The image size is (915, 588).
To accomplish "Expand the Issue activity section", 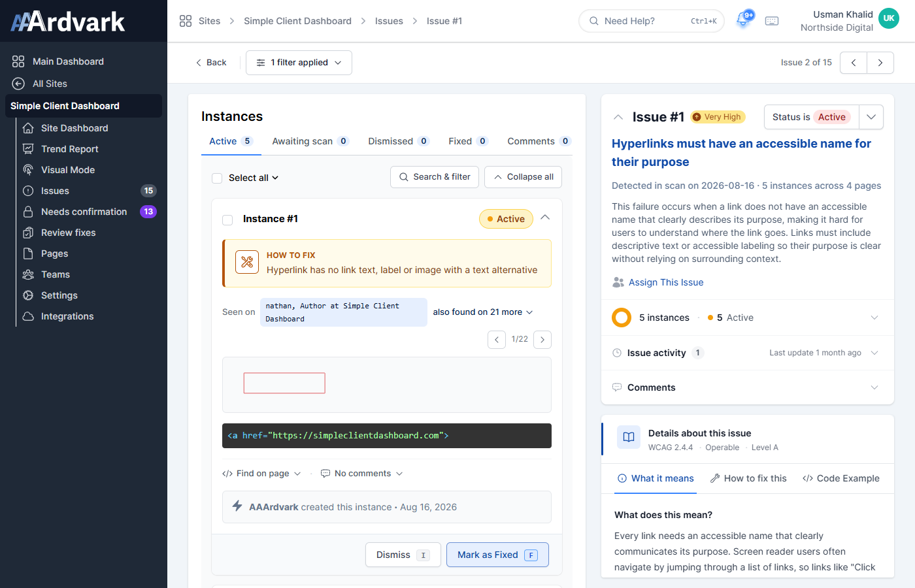I will coord(748,353).
